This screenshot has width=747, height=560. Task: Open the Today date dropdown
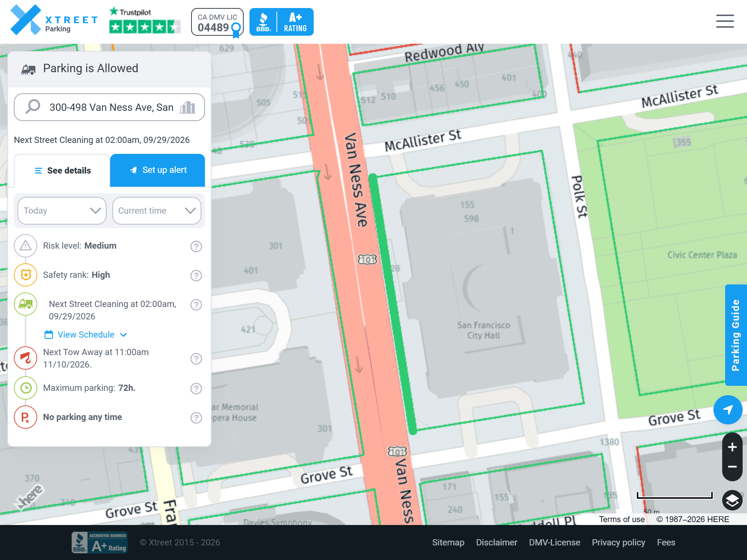click(x=62, y=211)
